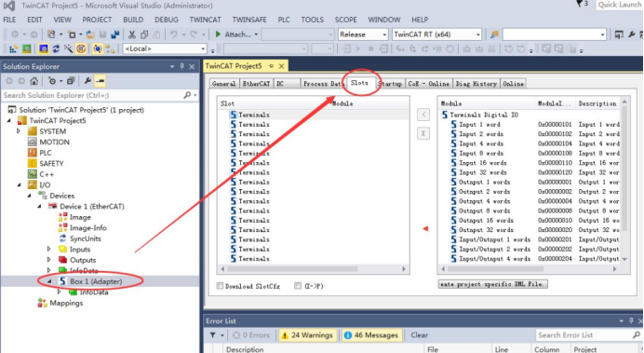Expand the SYSTEM tree node
The width and height of the screenshot is (644, 353).
point(19,131)
